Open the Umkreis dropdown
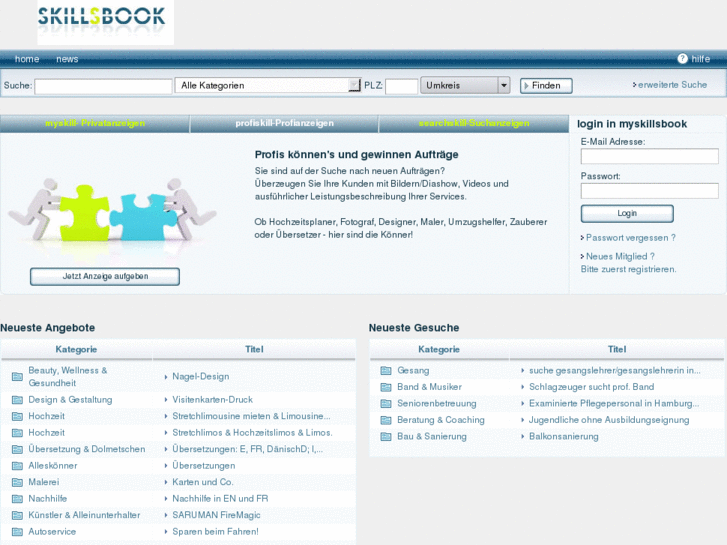Screen dimensions: 727x545 tap(465, 85)
